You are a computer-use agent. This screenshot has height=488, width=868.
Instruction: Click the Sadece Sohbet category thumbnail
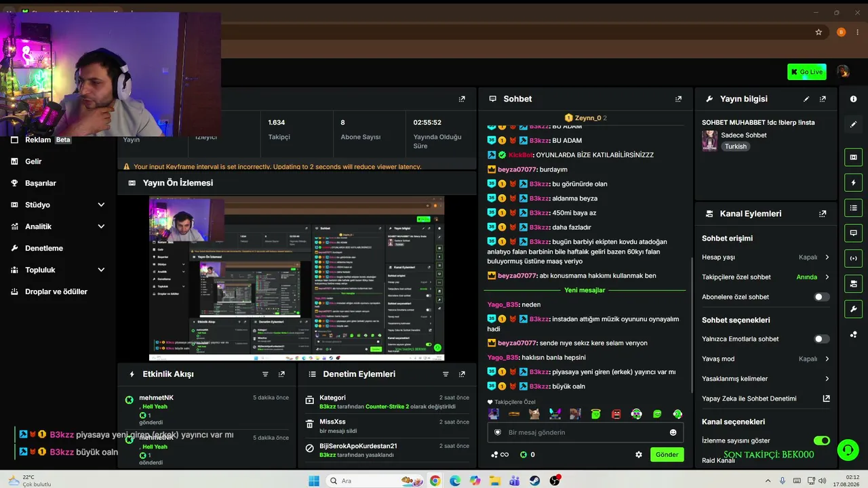pyautogui.click(x=710, y=140)
